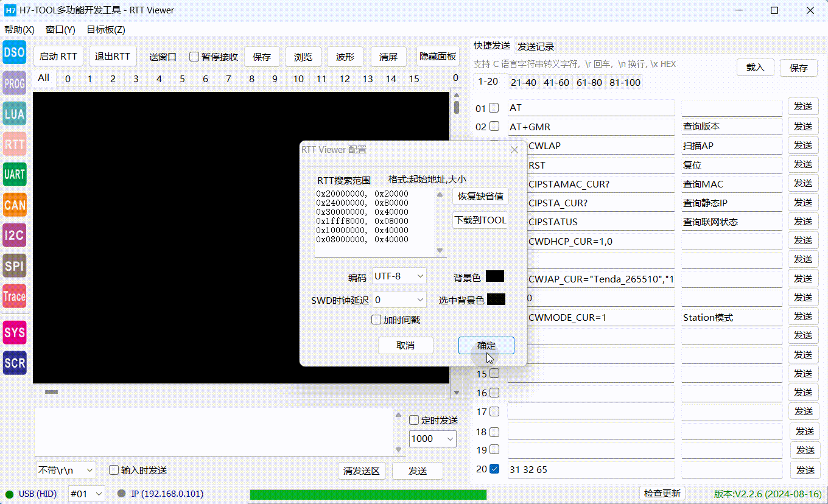This screenshot has height=504, width=828.
Task: Enable 加时间戳 timestamp checkbox in dialog
Action: pyautogui.click(x=376, y=320)
